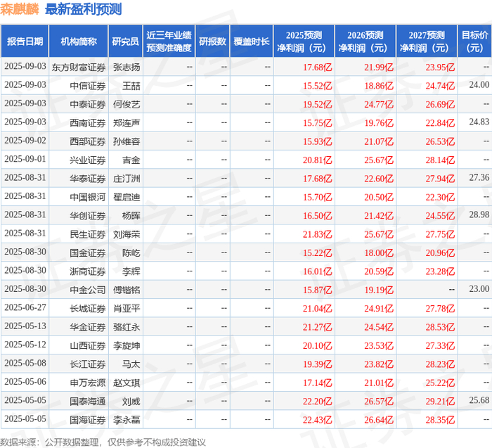This screenshot has height=448, width=492.
Task: Select the 研报数 column header
Action: [x=213, y=41]
